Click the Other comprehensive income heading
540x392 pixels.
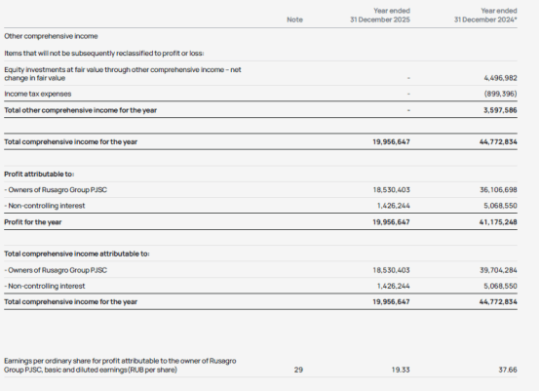point(51,36)
